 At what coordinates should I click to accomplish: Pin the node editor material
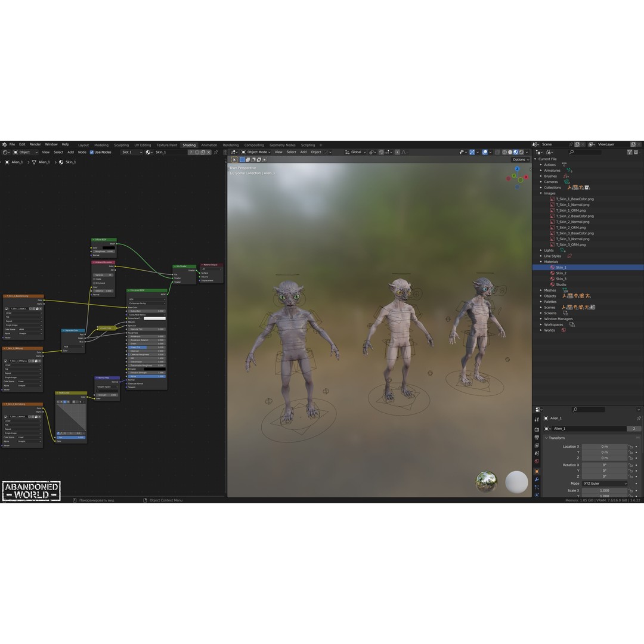[x=216, y=153]
